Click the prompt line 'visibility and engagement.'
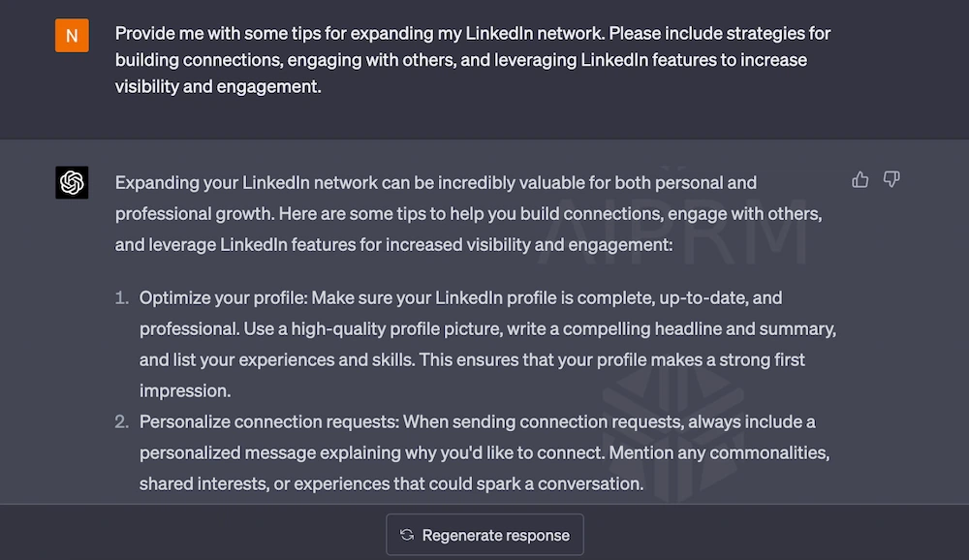Screen dimensions: 969x560 [218, 86]
